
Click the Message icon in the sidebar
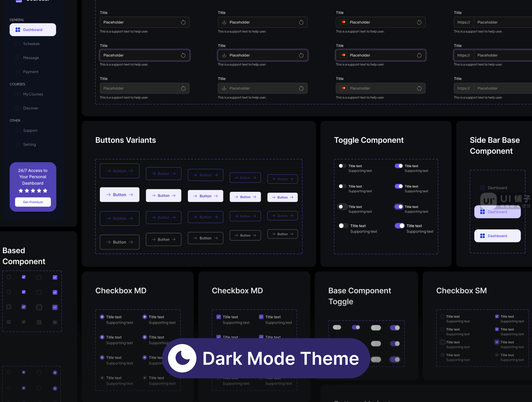(x=18, y=58)
